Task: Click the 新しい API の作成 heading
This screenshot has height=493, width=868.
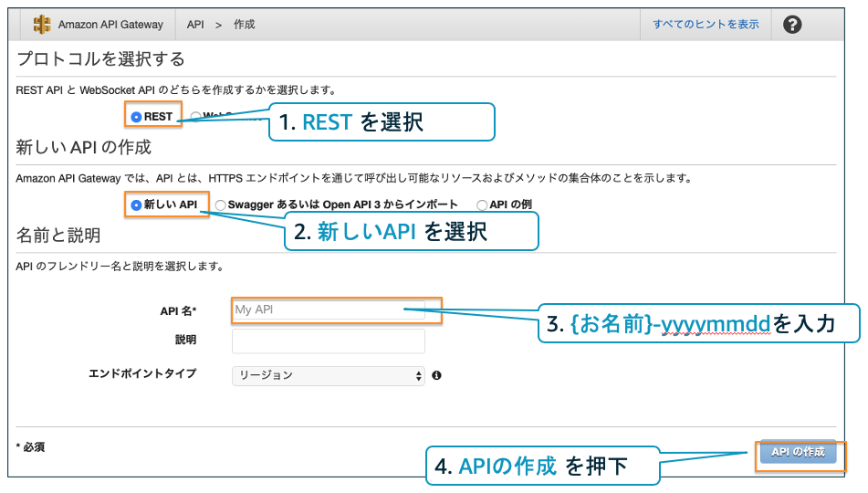Action: click(84, 147)
